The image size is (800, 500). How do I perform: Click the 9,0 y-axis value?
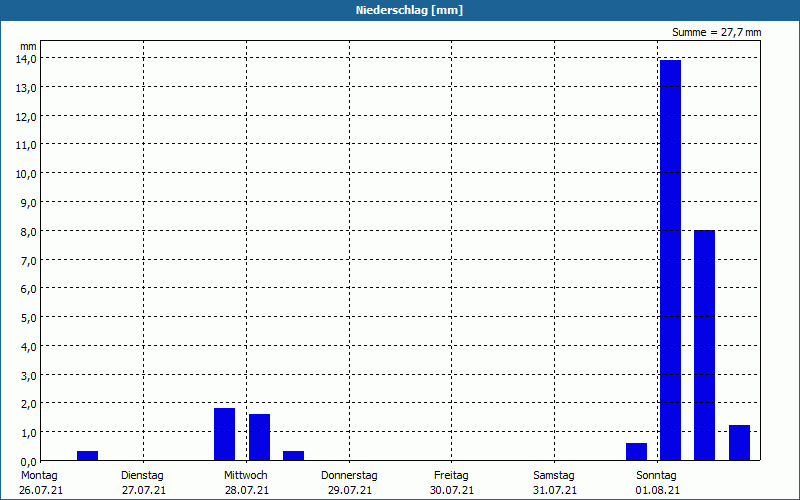pos(28,203)
